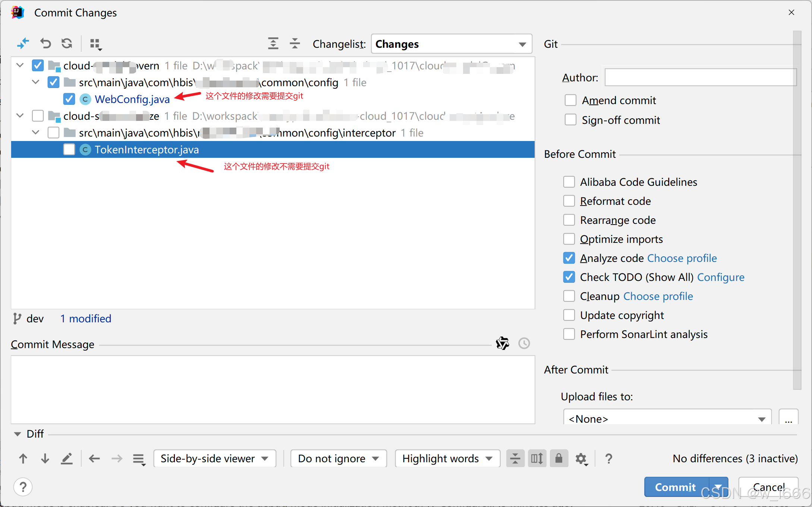This screenshot has height=507, width=812.
Task: Refresh the changes list
Action: tap(67, 44)
